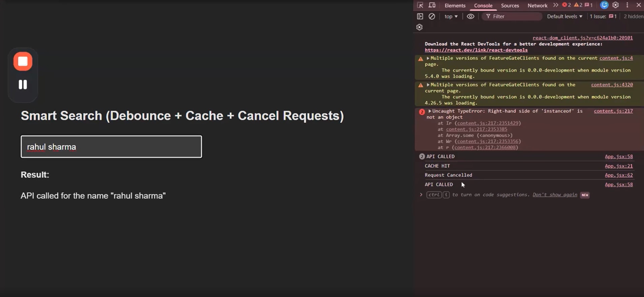Click the search input containing 'rahul sharma'
The width and height of the screenshot is (644, 297).
(x=111, y=147)
